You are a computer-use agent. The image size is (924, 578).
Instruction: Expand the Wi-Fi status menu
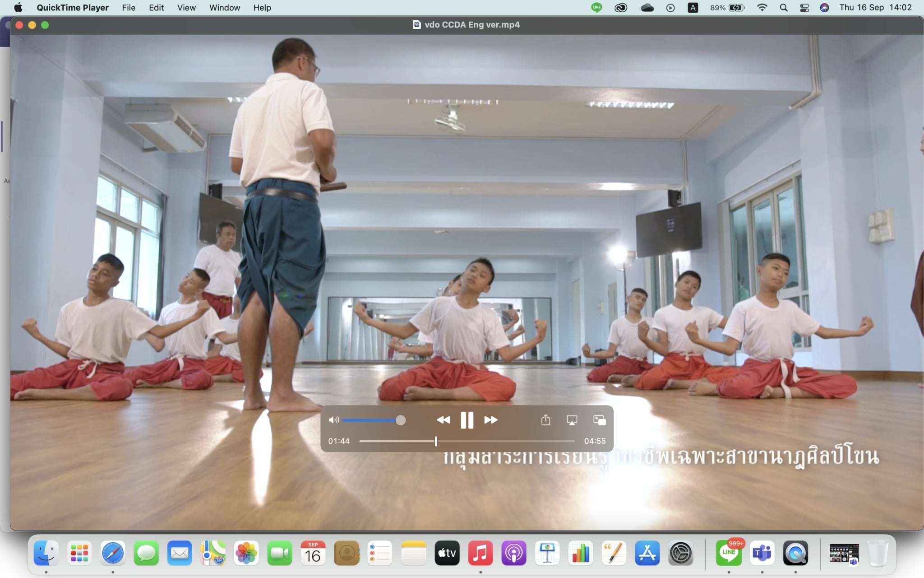pos(762,8)
